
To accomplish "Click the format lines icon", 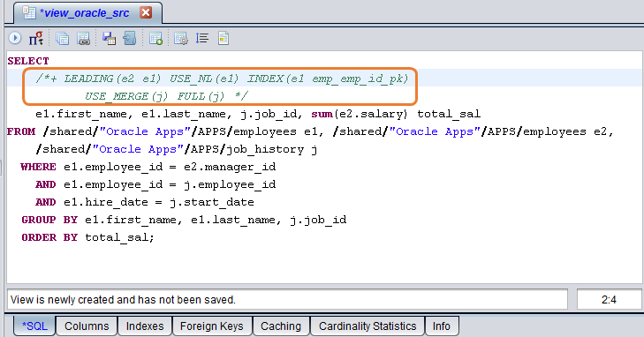I will pyautogui.click(x=202, y=38).
